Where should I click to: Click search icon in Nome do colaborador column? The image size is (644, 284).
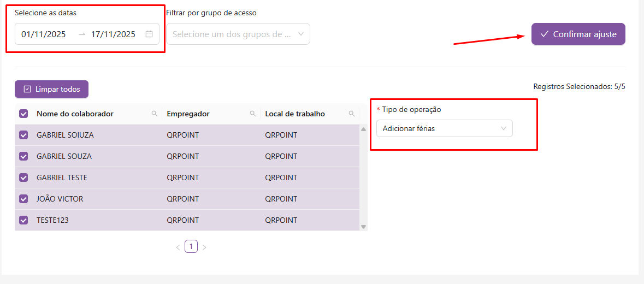(155, 114)
